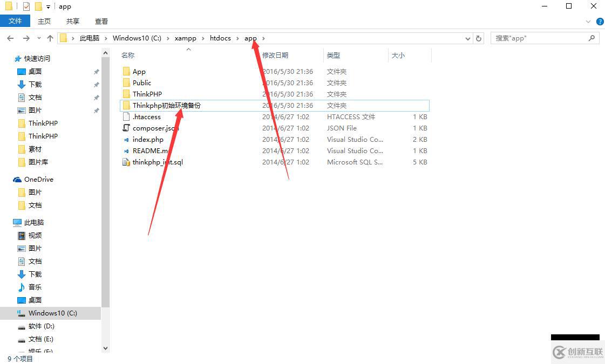605x364 pixels.
Task: Click the 5 KB size cell
Action: (x=420, y=162)
